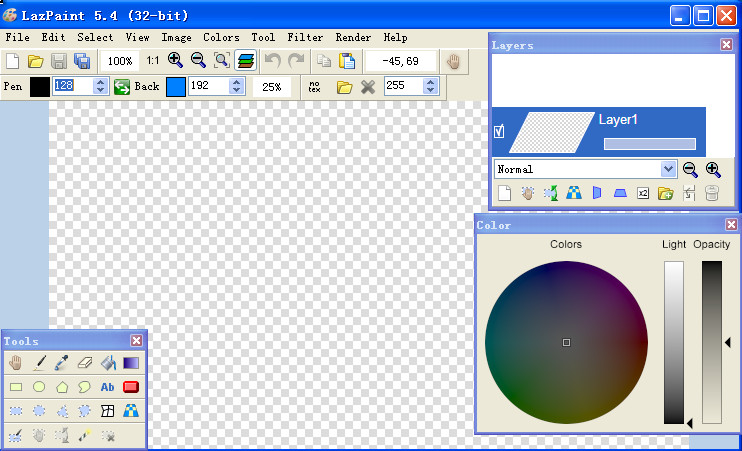Screen dimensions: 742x451
Task: Open the Normal blend mode dropdown
Action: pos(668,169)
